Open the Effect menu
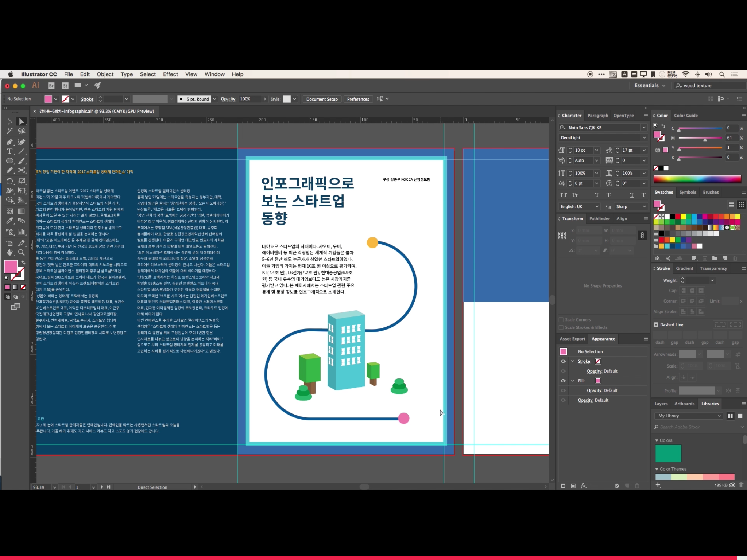This screenshot has height=560, width=747. coord(170,74)
